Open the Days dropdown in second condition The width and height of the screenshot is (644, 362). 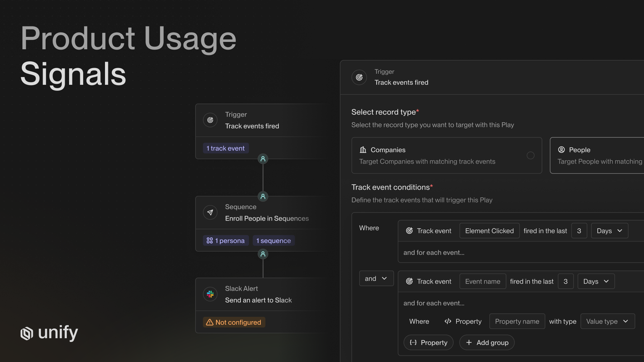pos(596,282)
